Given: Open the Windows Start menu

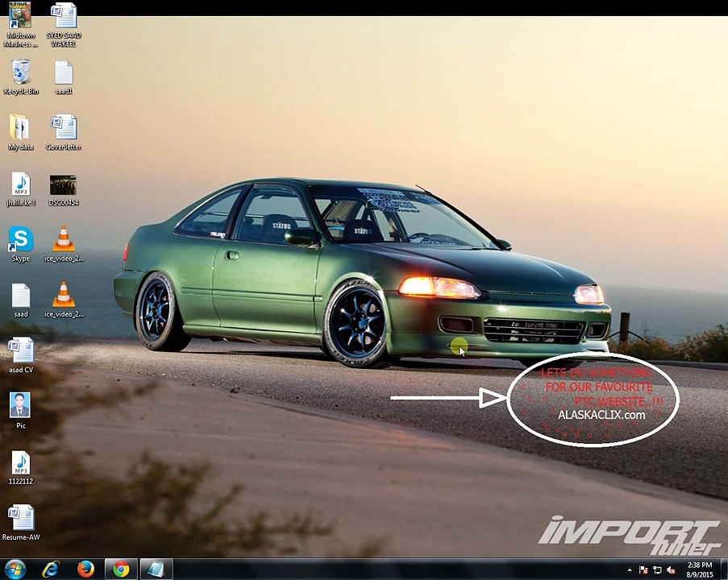Looking at the screenshot, I should click(x=15, y=570).
